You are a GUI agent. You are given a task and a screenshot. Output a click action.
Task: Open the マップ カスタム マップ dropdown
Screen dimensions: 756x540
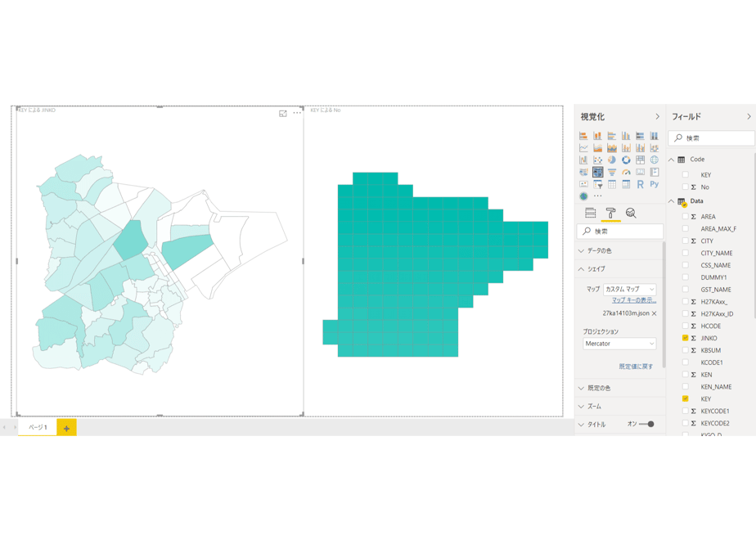click(629, 290)
